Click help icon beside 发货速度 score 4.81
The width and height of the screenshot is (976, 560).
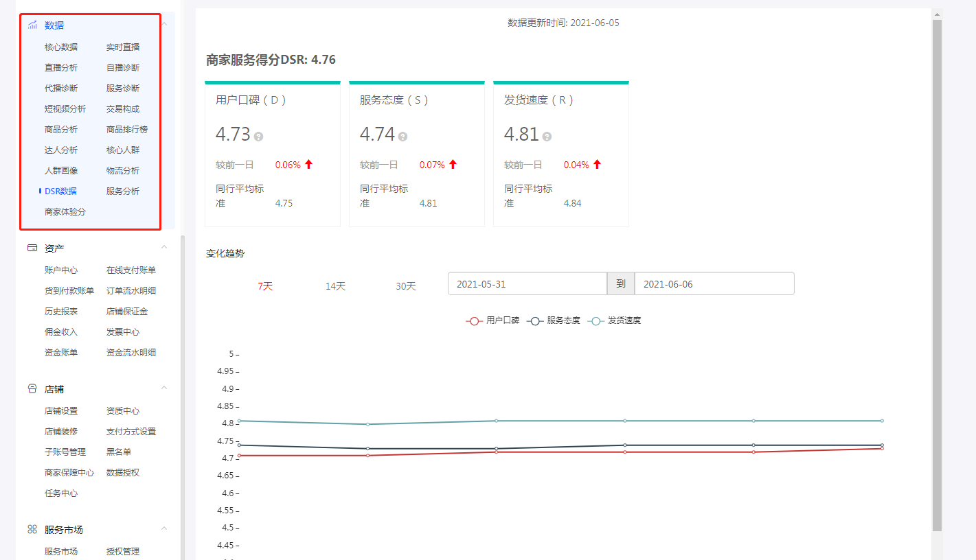click(x=547, y=137)
